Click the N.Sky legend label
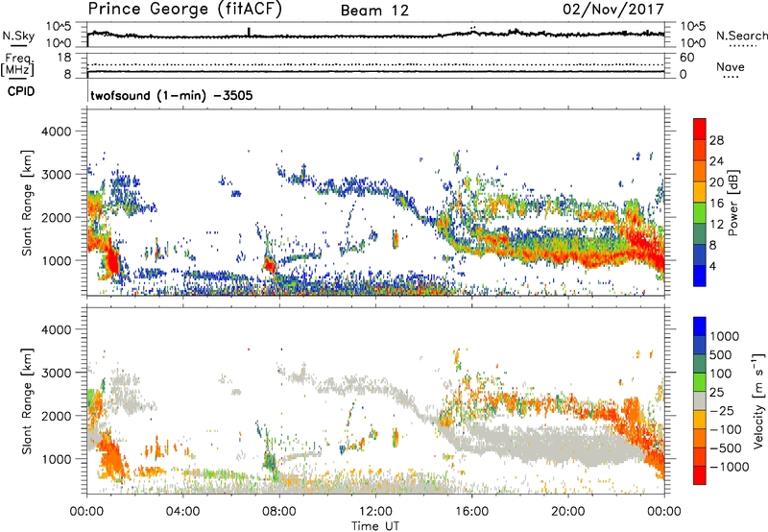Image resolution: width=768 pixels, height=532 pixels. pos(18,36)
